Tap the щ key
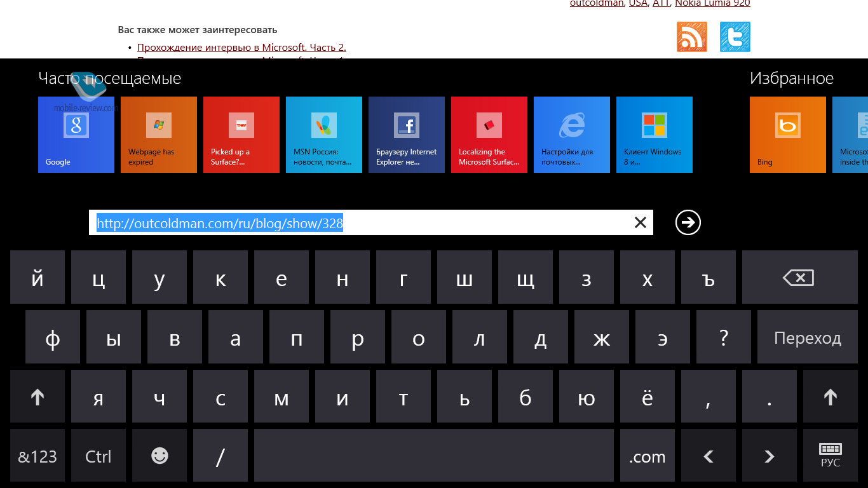The image size is (868, 488). tap(526, 277)
